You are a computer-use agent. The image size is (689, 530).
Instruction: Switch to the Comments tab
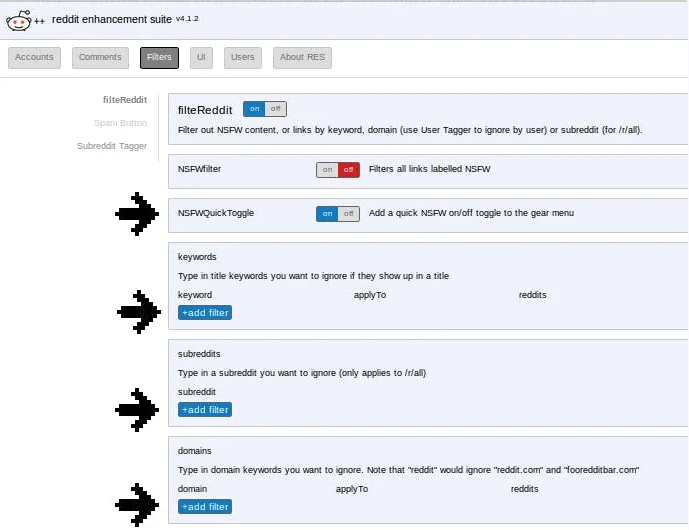point(100,58)
